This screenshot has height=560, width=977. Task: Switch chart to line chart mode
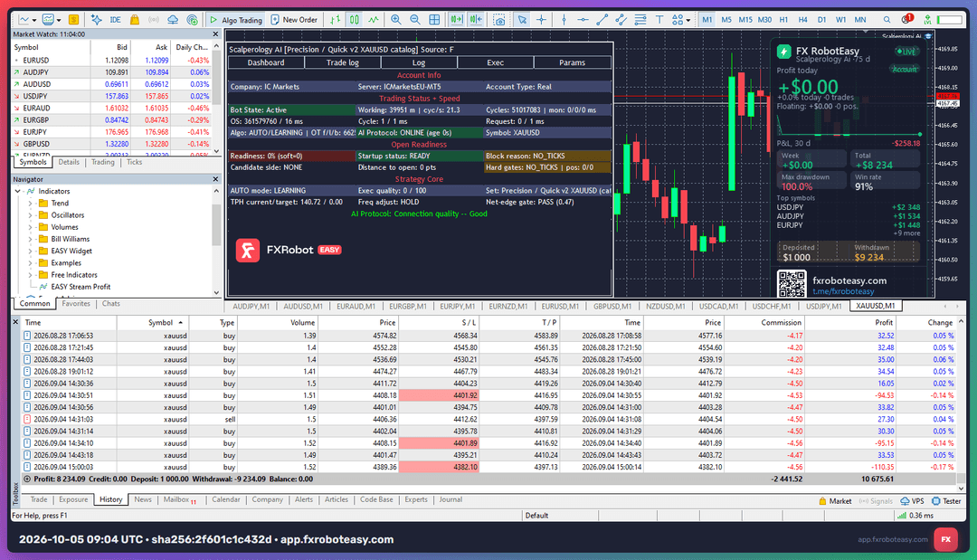374,19
